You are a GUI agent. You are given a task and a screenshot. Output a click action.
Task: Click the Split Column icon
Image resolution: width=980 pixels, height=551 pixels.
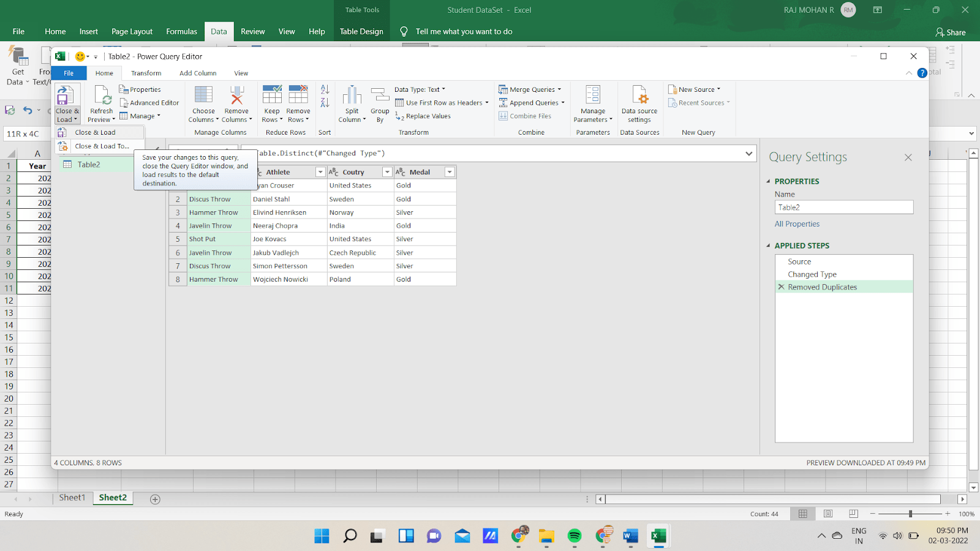[352, 96]
